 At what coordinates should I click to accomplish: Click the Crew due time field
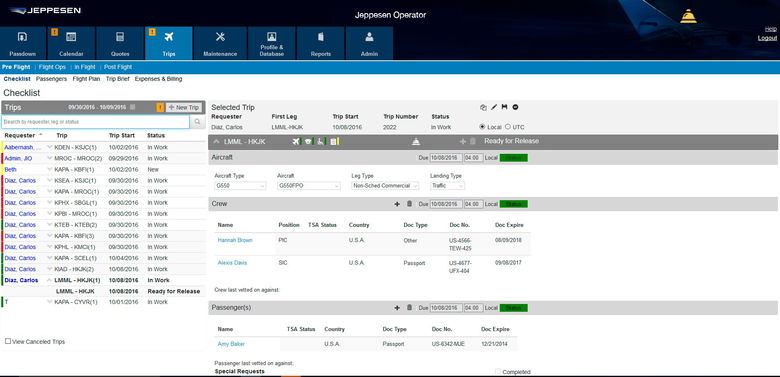pos(473,204)
